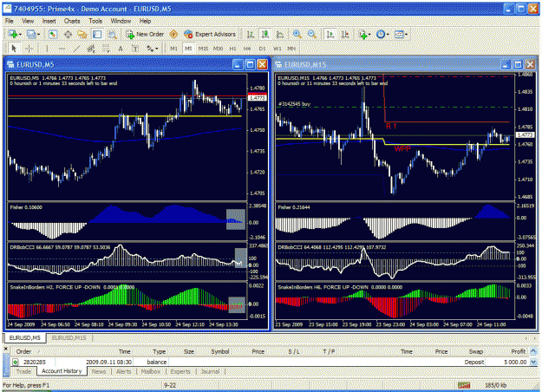This screenshot has width=542, height=392.
Task: Switch to the Trade terminal tab
Action: click(23, 371)
